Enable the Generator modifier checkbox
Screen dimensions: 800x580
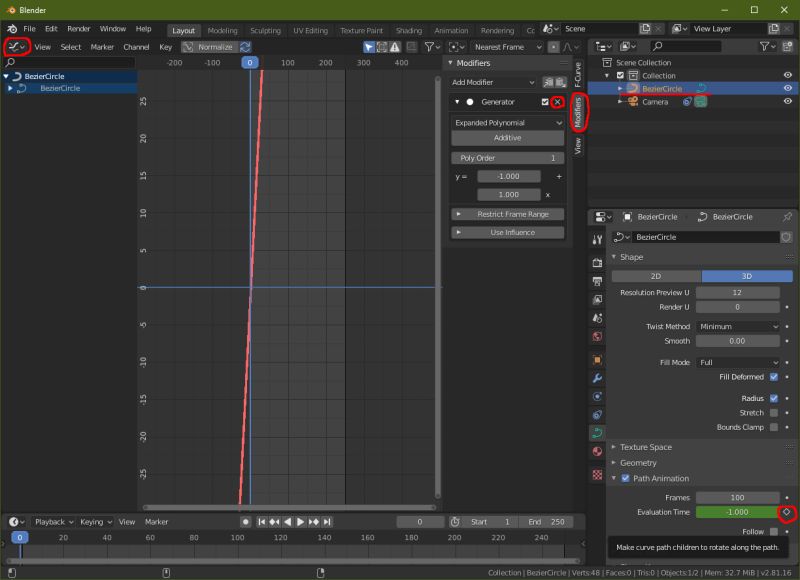(545, 101)
